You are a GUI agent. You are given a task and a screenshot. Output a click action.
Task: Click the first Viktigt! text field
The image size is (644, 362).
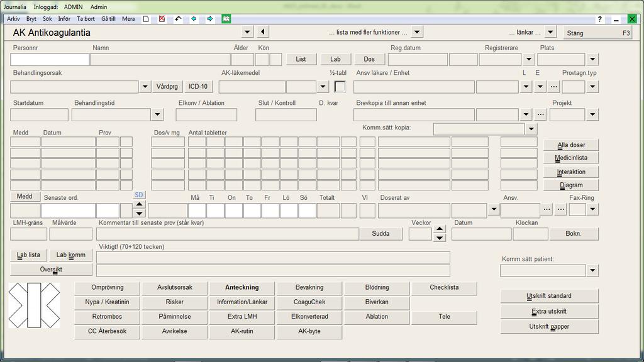[273, 257]
